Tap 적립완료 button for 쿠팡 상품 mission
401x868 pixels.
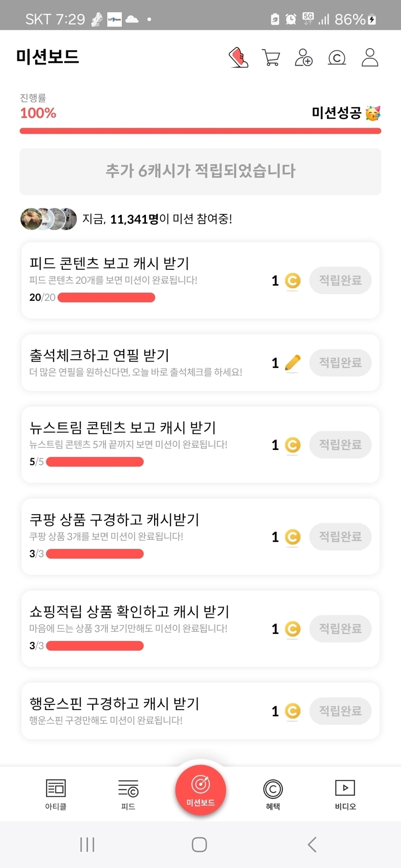340,536
